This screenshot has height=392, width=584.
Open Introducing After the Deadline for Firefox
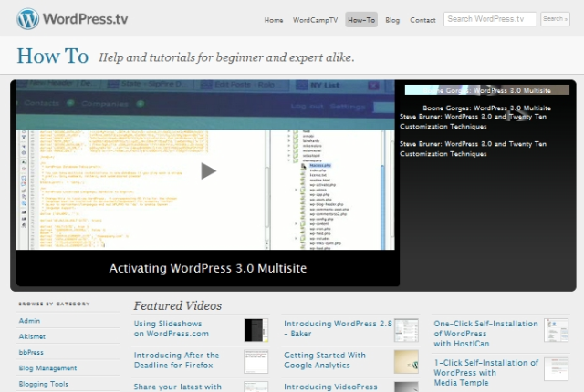[176, 360]
